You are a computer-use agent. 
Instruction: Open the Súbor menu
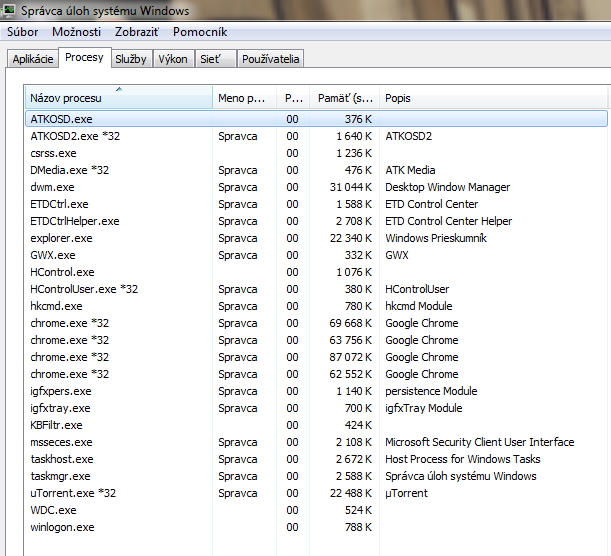click(x=22, y=32)
